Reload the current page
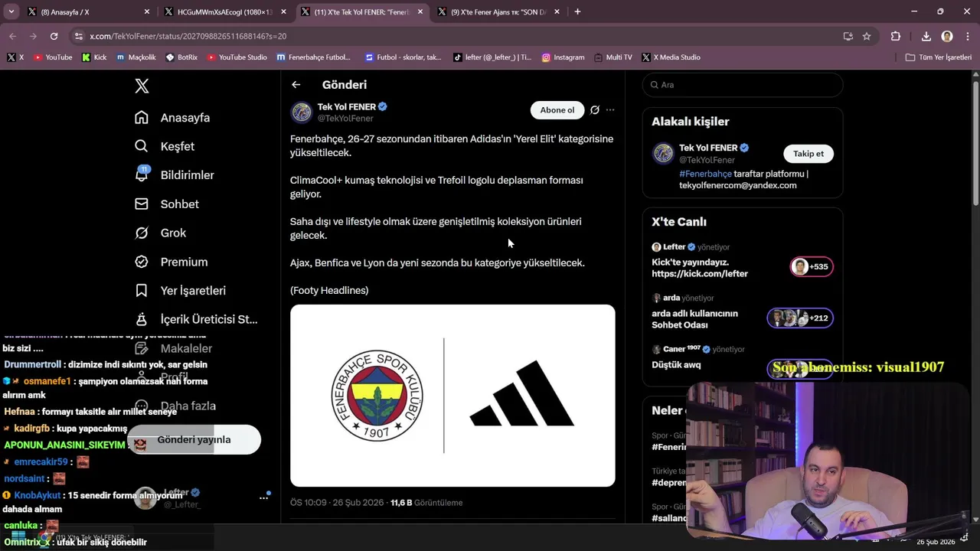The height and width of the screenshot is (551, 980). [54, 36]
